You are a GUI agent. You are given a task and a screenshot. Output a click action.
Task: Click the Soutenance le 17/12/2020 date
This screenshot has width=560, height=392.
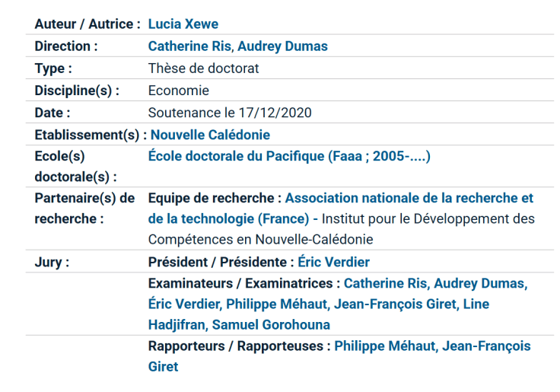click(x=230, y=113)
